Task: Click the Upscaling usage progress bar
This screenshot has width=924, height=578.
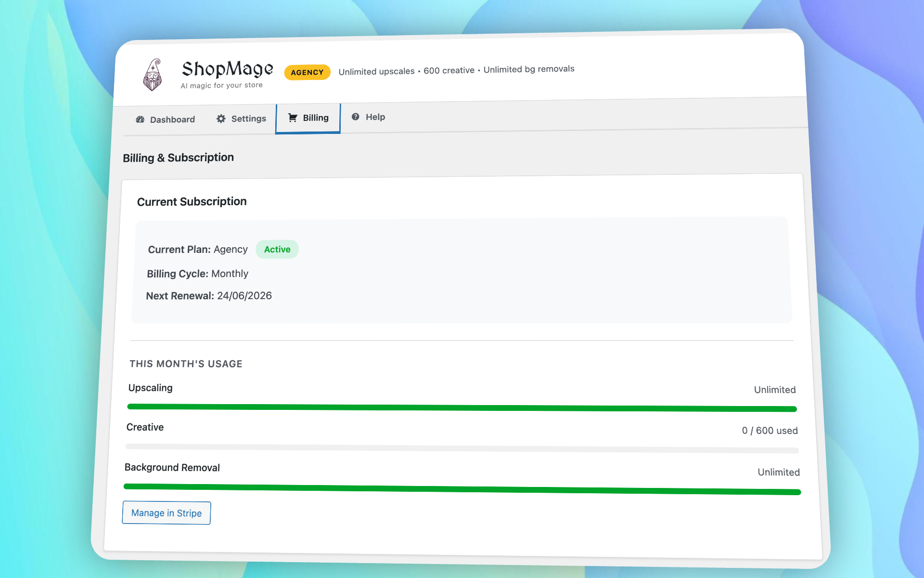Action: coord(462,408)
